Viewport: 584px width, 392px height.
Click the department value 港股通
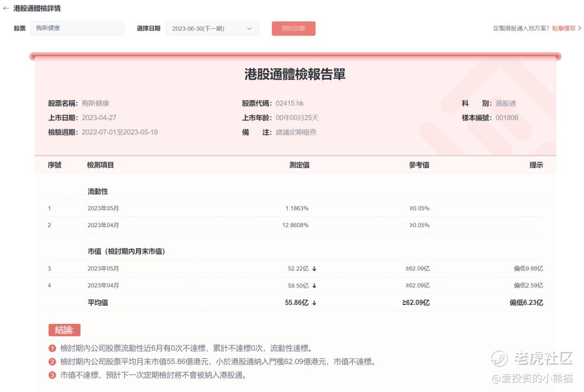tap(506, 103)
